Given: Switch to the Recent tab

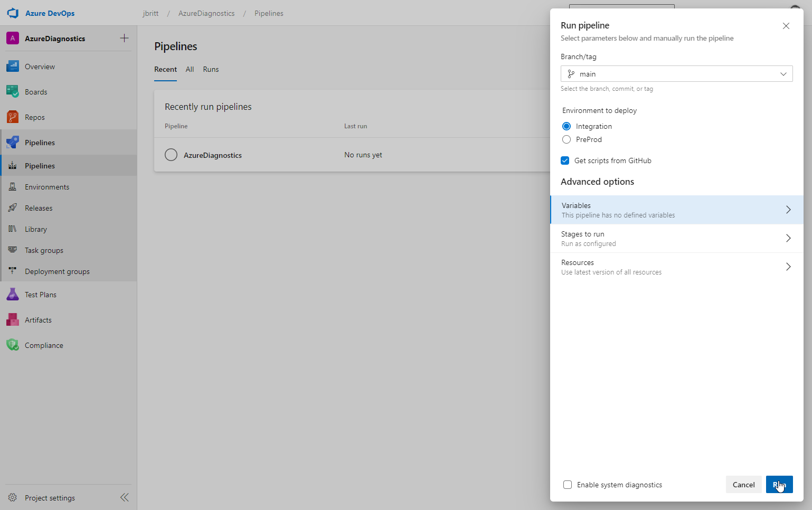Looking at the screenshot, I should tap(165, 69).
